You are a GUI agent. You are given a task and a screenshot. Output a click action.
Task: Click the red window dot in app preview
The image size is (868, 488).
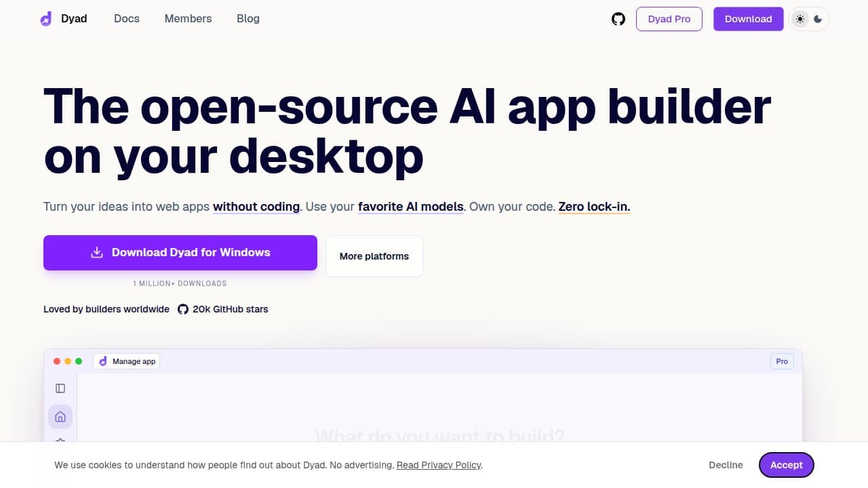[57, 361]
